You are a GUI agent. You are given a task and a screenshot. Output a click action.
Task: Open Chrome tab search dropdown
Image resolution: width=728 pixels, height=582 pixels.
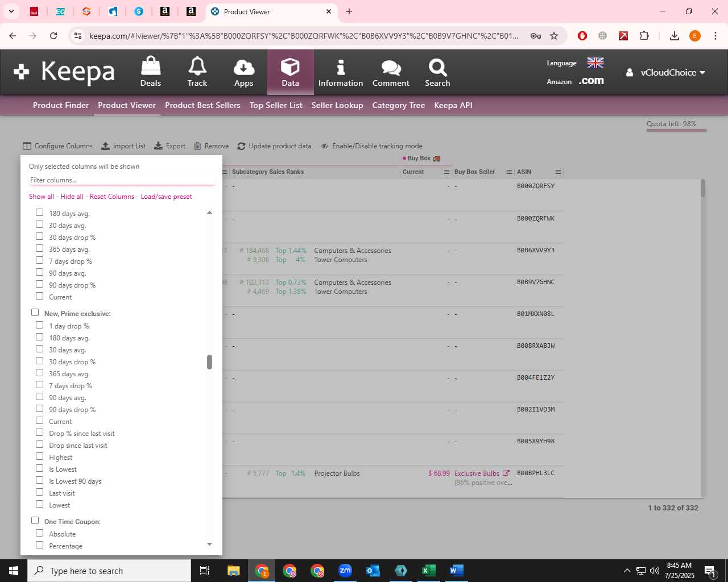pyautogui.click(x=11, y=11)
